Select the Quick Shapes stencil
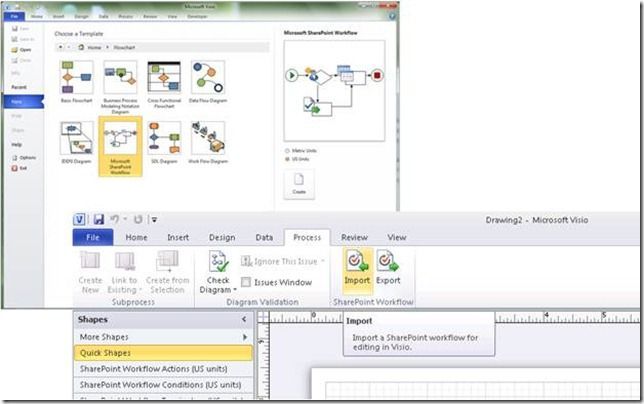Screen dimensions: 644x404 tap(163, 353)
